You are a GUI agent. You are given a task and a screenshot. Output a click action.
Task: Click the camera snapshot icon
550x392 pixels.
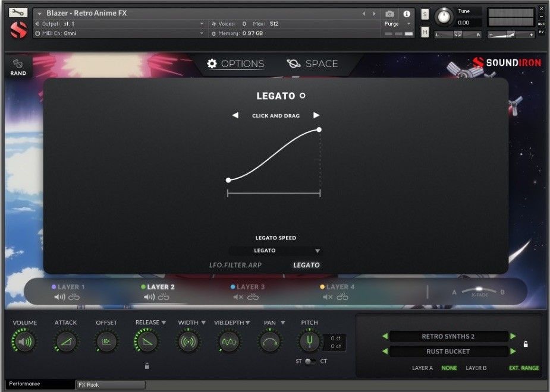(389, 14)
